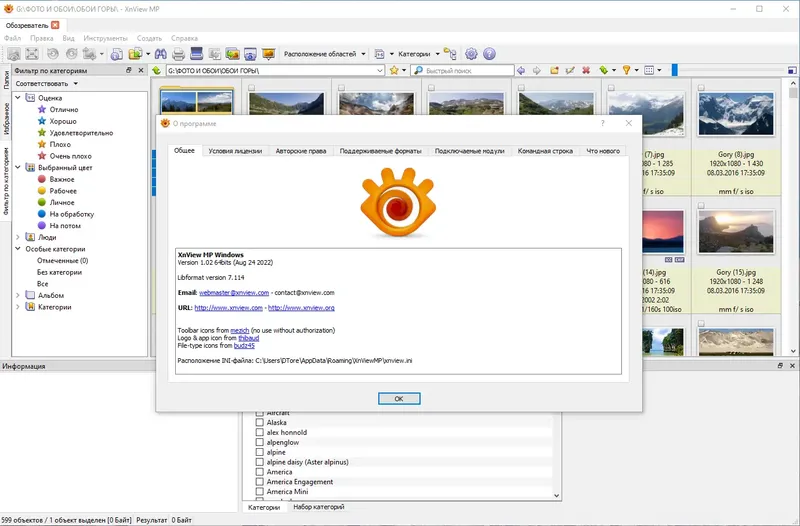Screen dimensions: 800x526
Task: Expand the Альбом tree node
Action: point(18,295)
